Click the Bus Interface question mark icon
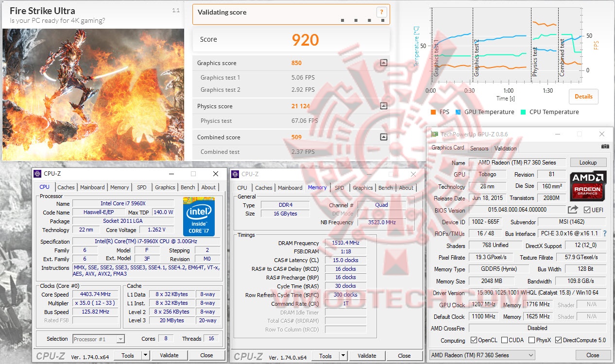The width and height of the screenshot is (615, 364). pos(605,233)
